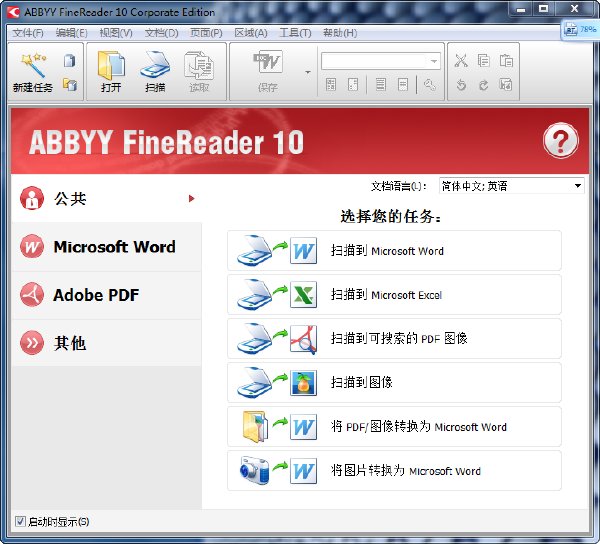Screen dimensions: 600x544
Task: Click the ABBYY logo icon in the title bar
Action: click(x=13, y=12)
